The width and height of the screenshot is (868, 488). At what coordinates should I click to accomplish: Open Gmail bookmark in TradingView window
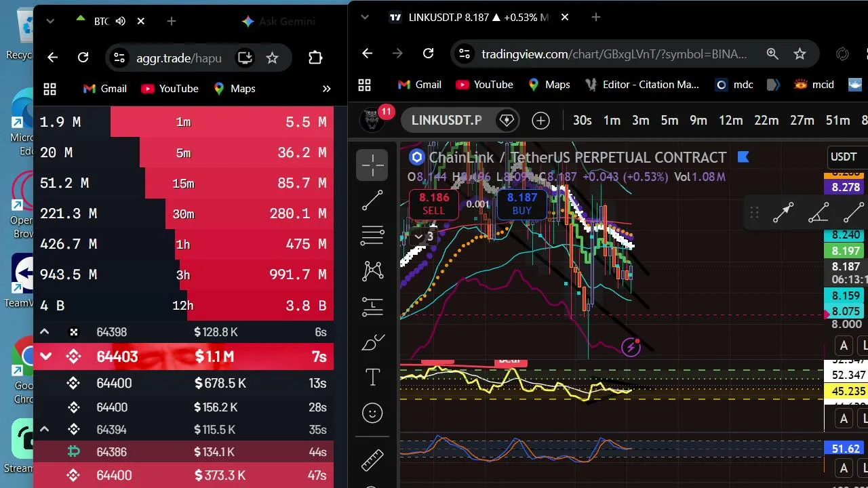click(x=420, y=85)
